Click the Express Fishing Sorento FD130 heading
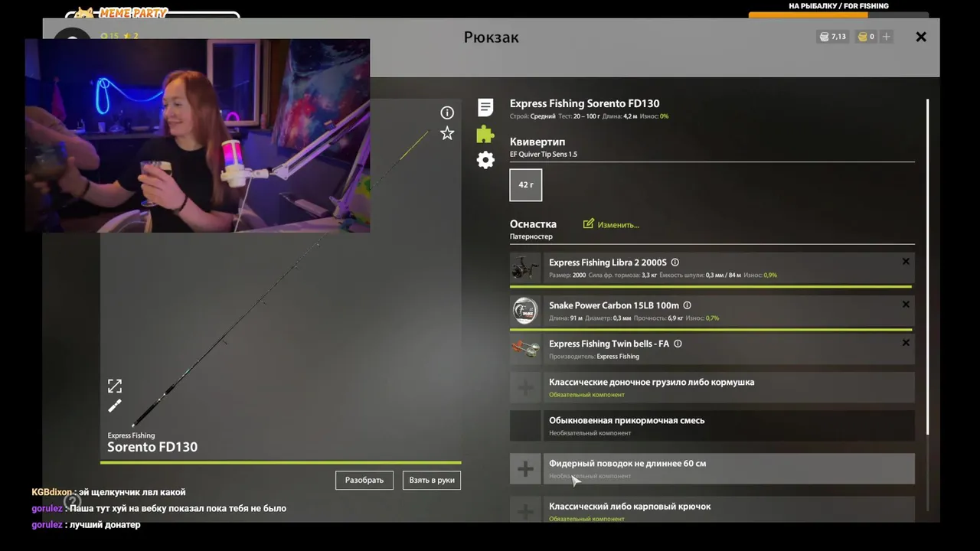The height and width of the screenshot is (551, 980). [x=584, y=103]
